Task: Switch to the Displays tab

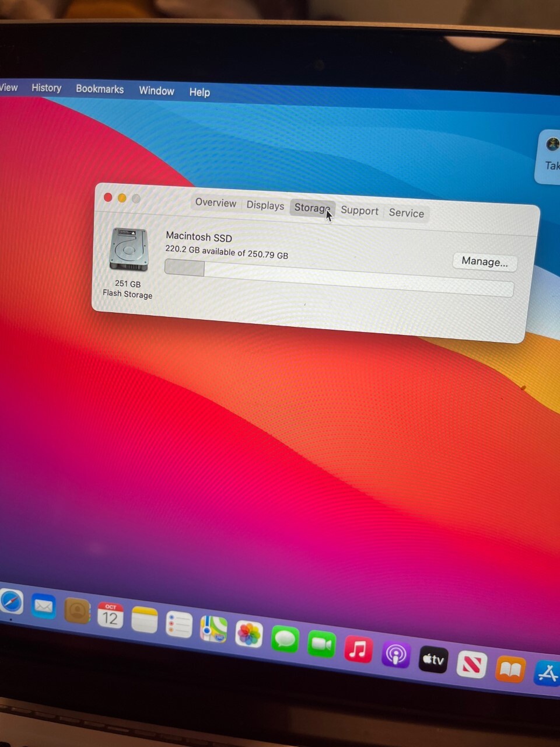Action: coord(265,205)
